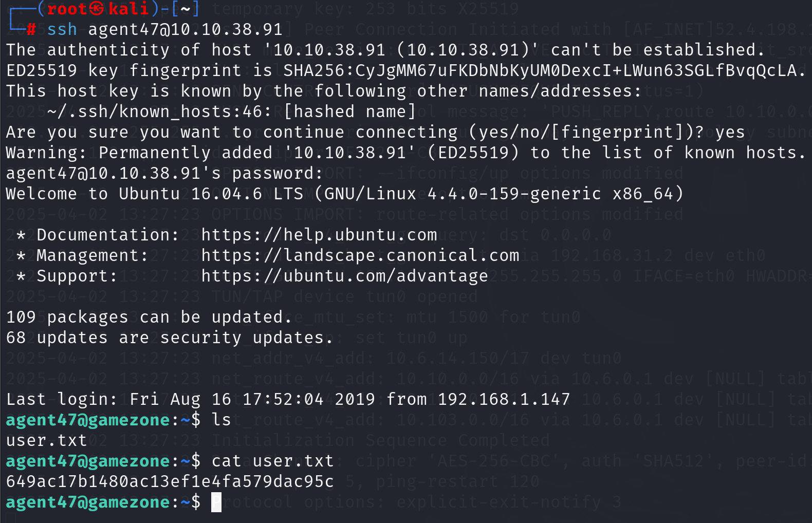Click the "cat user.txt" command

(x=272, y=461)
